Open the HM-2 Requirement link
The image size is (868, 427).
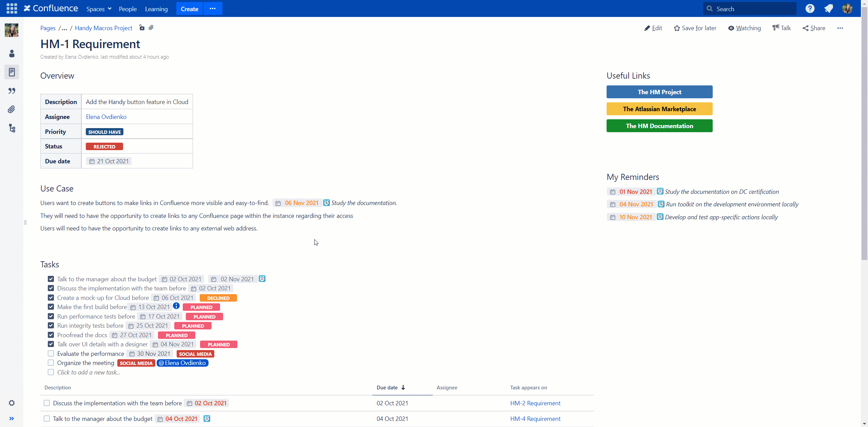coord(535,403)
